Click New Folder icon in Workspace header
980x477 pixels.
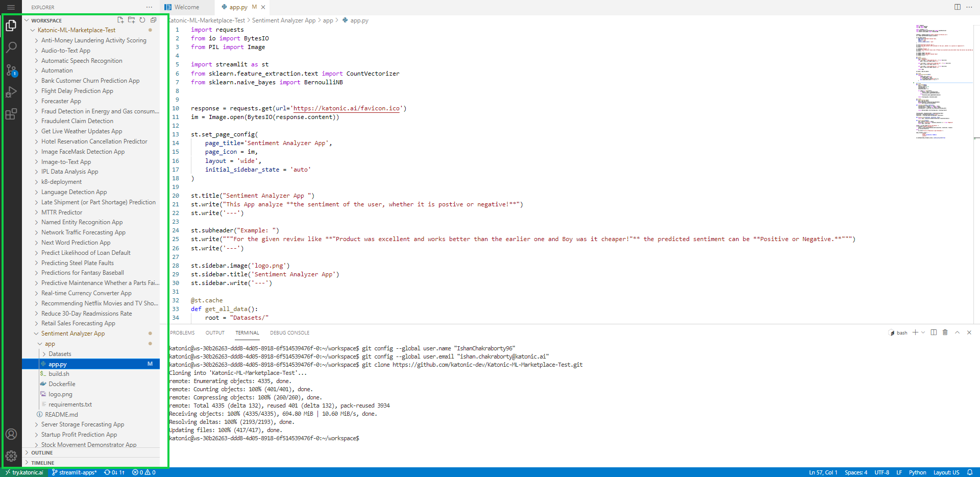point(131,20)
